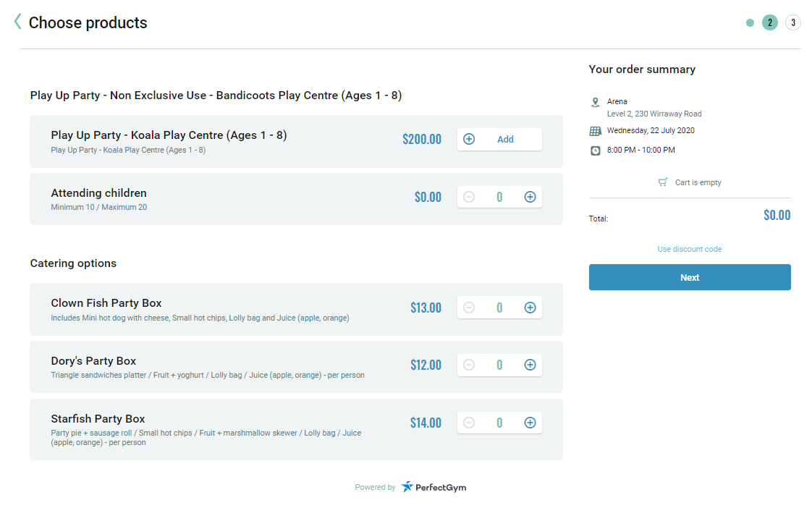Click the clock icon beside booking time

point(595,151)
